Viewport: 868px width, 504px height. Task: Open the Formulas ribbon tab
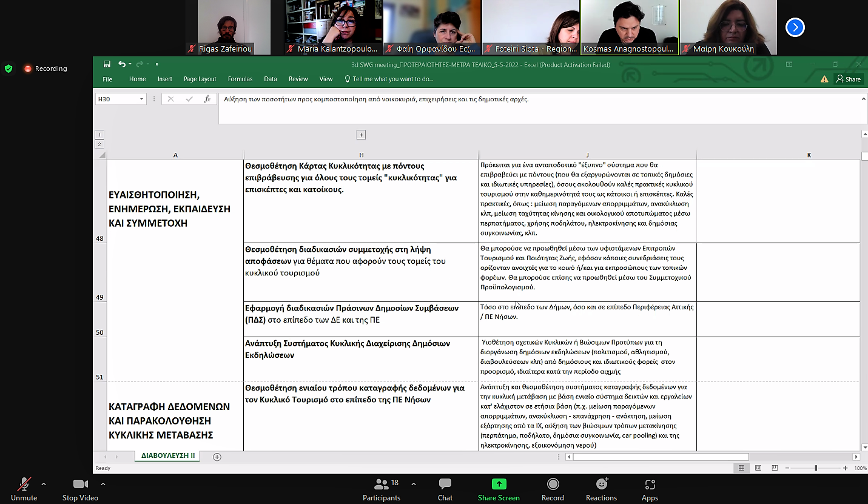click(x=240, y=79)
